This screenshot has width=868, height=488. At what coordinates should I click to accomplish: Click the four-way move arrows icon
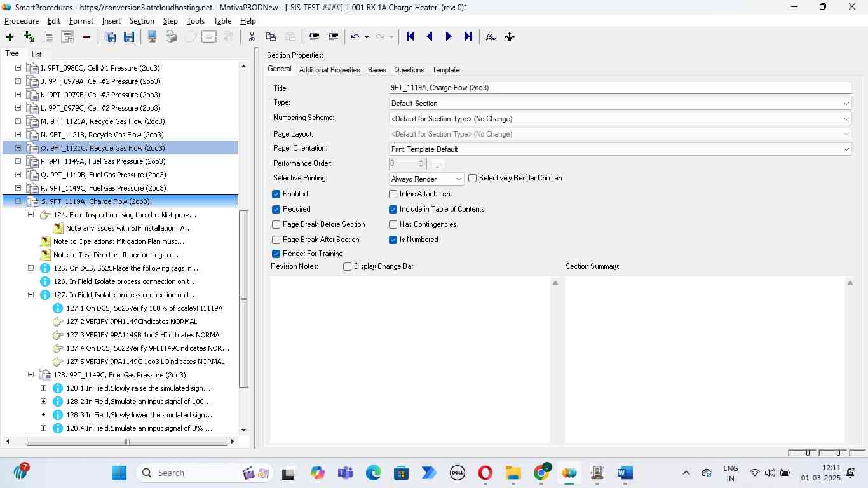pos(510,37)
